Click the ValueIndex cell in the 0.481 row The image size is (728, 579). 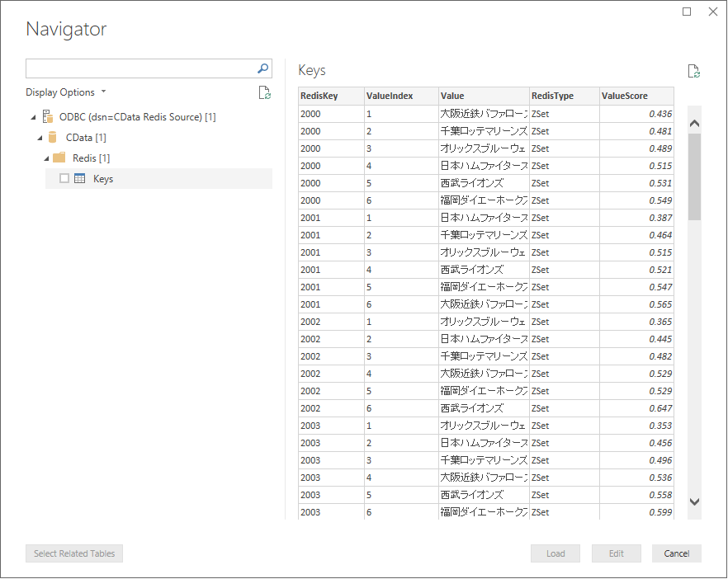401,131
